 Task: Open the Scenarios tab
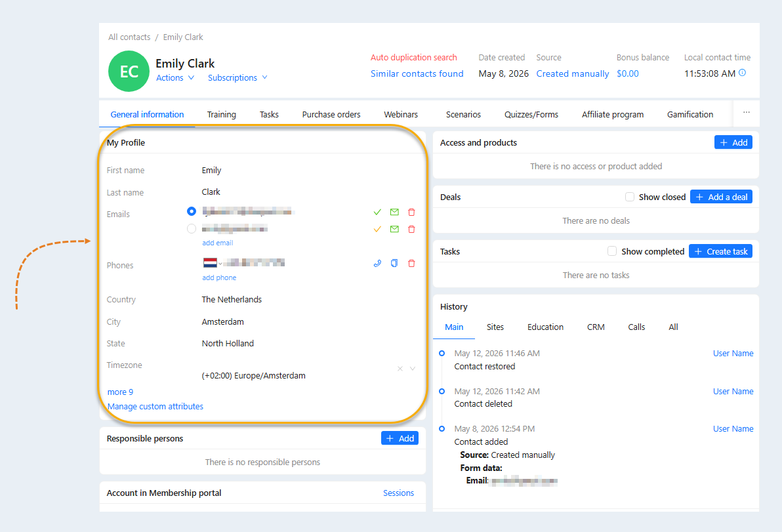point(463,114)
